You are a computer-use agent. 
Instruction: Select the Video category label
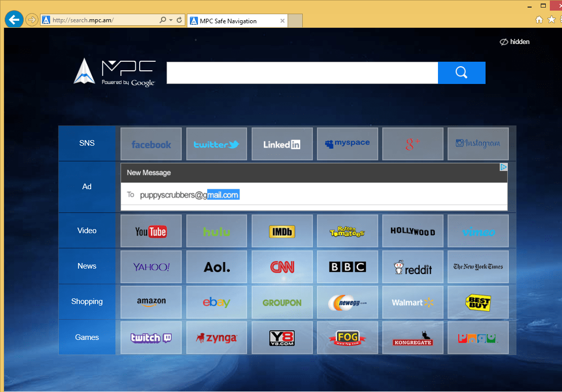click(x=87, y=231)
